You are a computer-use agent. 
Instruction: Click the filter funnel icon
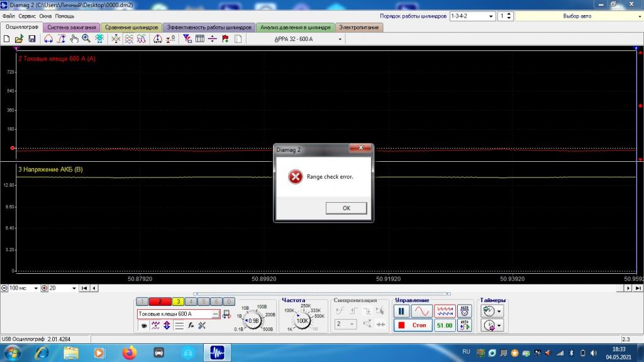pos(187,39)
